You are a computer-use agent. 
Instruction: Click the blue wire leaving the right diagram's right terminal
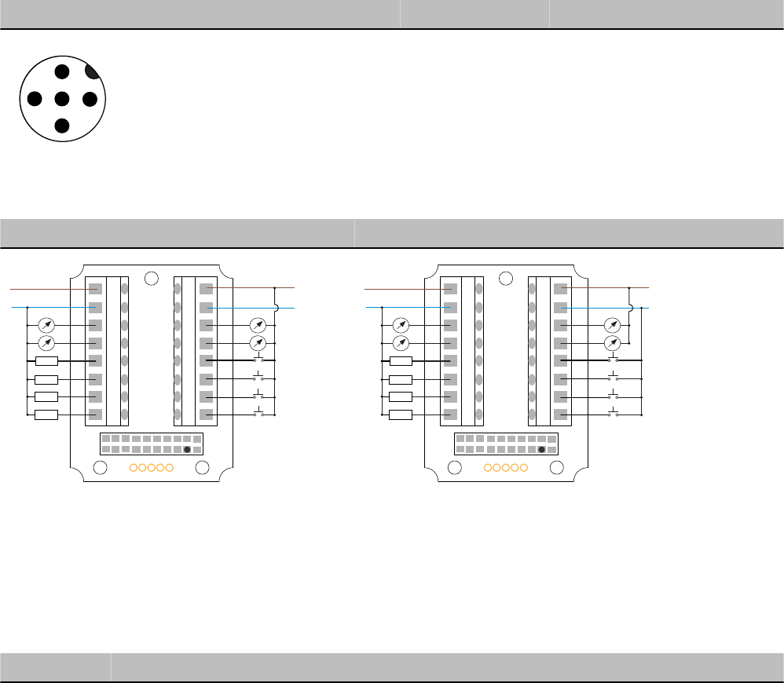tap(605, 308)
